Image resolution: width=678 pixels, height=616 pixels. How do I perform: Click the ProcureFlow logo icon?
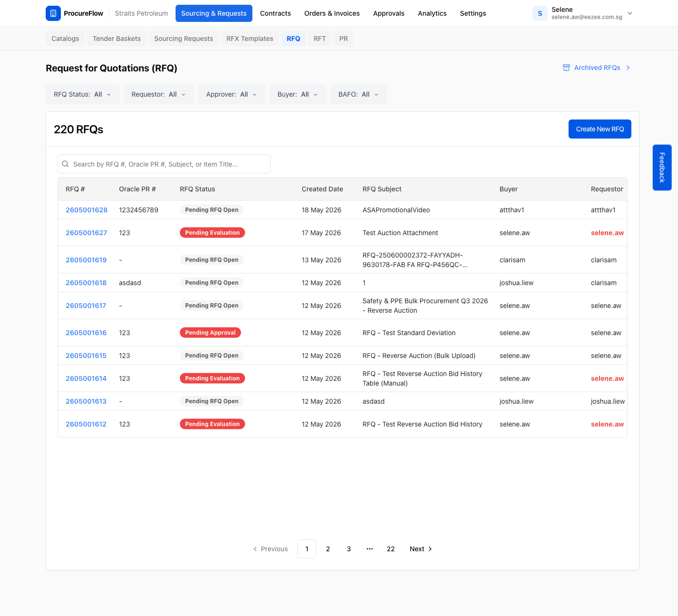tap(53, 13)
